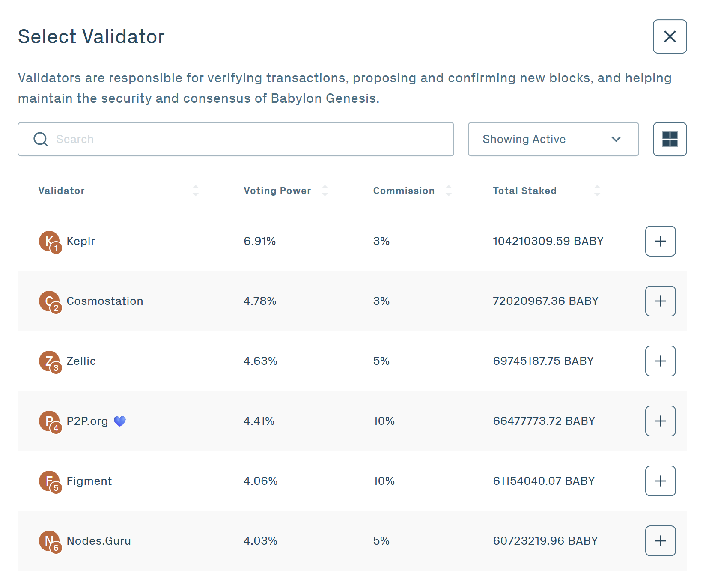Image resolution: width=706 pixels, height=588 pixels.
Task: Click the Cosmostation avatar icon
Action: coord(50,301)
